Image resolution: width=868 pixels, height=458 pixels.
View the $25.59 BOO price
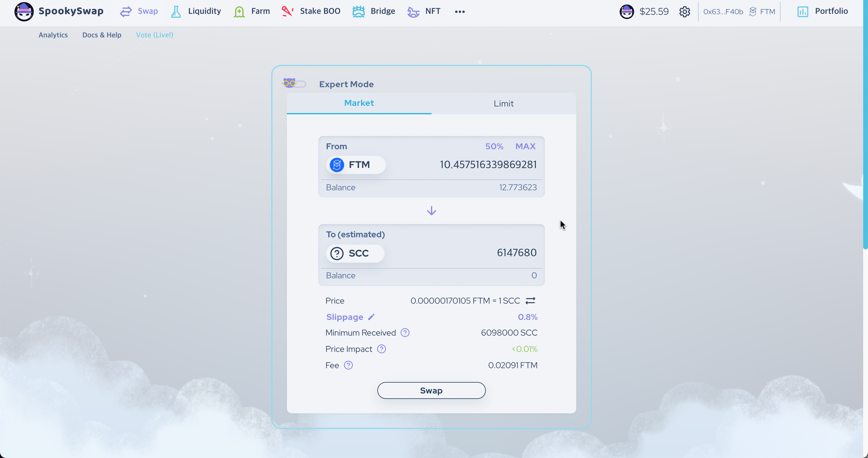point(654,11)
